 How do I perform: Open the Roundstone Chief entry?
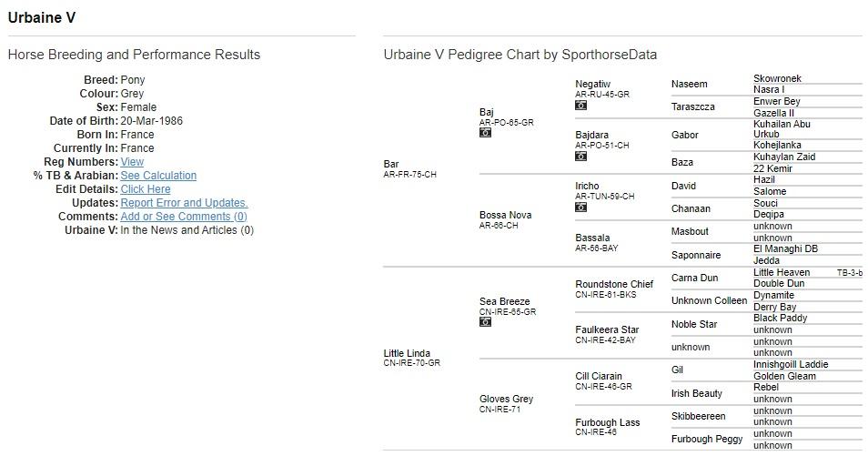tap(614, 284)
